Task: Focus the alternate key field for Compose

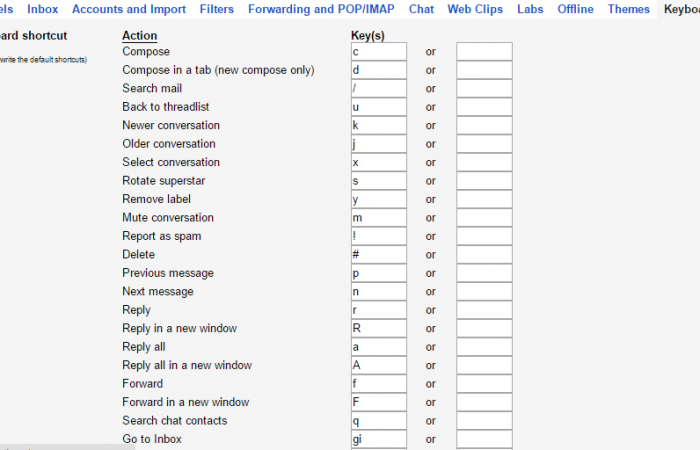Action: 484,51
